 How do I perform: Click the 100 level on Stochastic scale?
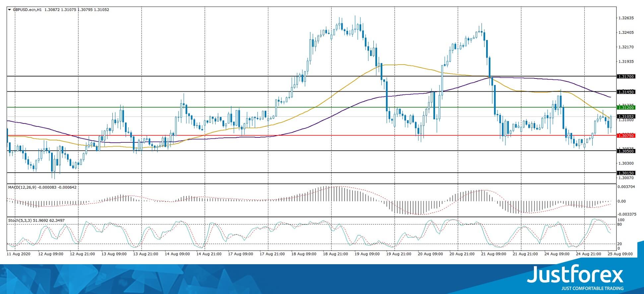tap(621, 220)
